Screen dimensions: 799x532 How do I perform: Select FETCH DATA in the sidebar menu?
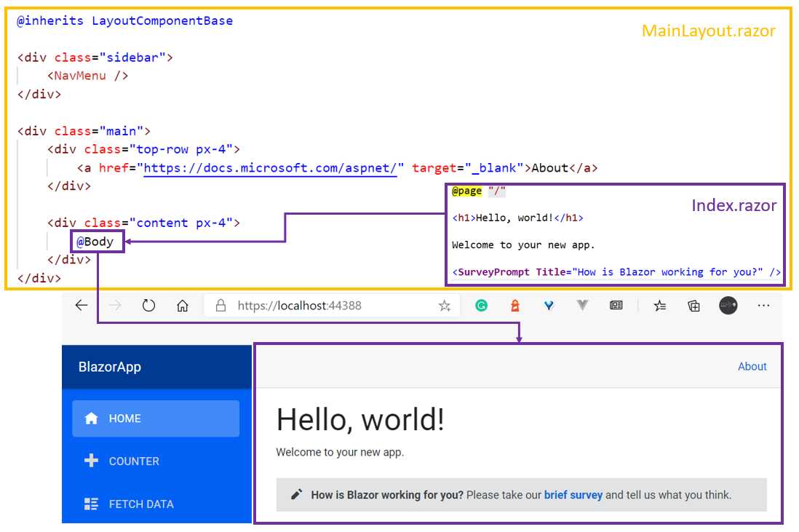(141, 504)
